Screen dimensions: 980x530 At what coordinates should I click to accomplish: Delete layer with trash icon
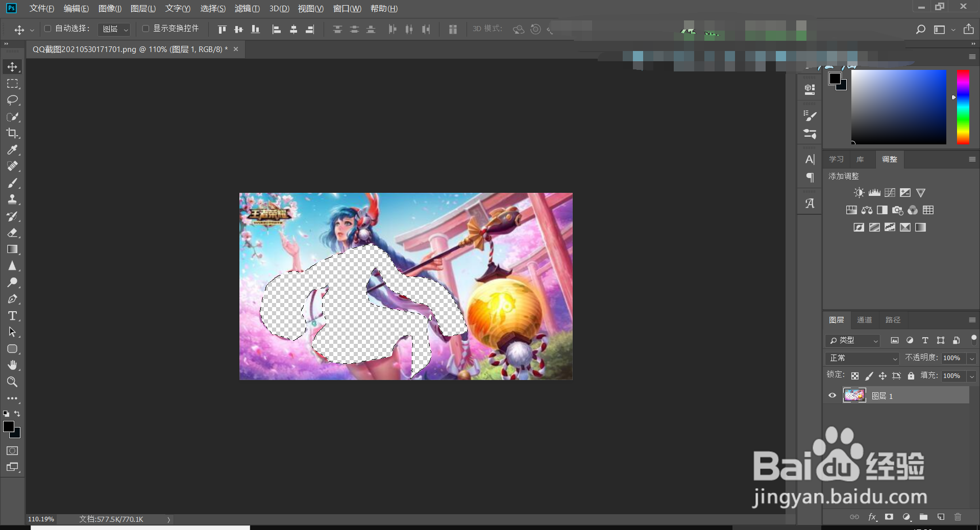(958, 517)
